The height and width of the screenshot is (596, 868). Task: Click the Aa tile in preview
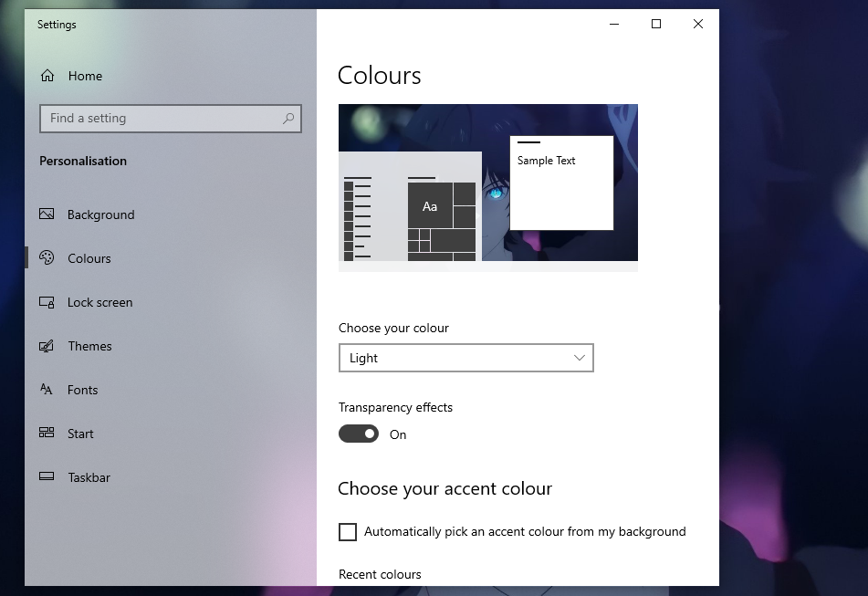click(x=430, y=206)
